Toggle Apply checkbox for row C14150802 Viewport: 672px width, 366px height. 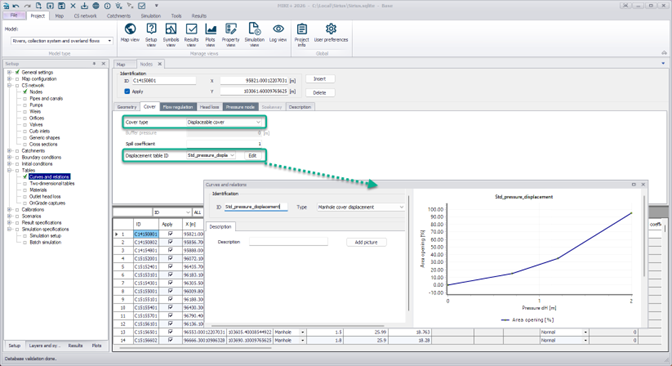[170, 242]
